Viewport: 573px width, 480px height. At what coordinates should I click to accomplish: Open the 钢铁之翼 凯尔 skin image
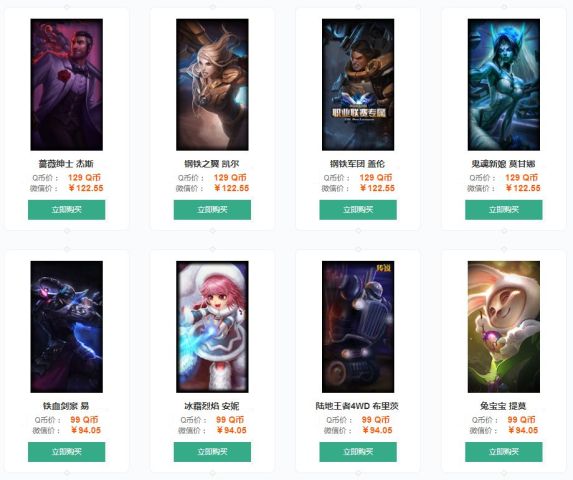(212, 84)
